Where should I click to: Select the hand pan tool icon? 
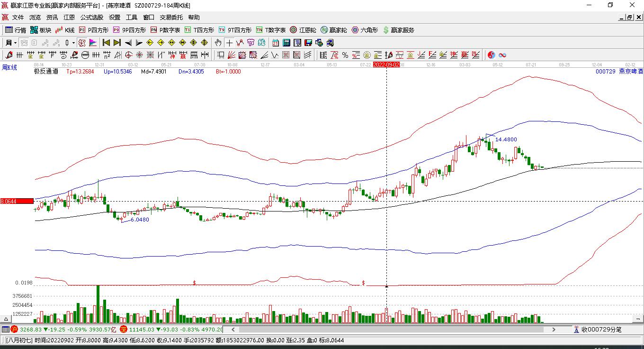(x=218, y=43)
